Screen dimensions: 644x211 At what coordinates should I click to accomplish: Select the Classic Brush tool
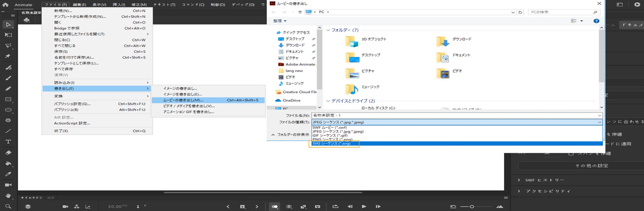tap(8, 78)
